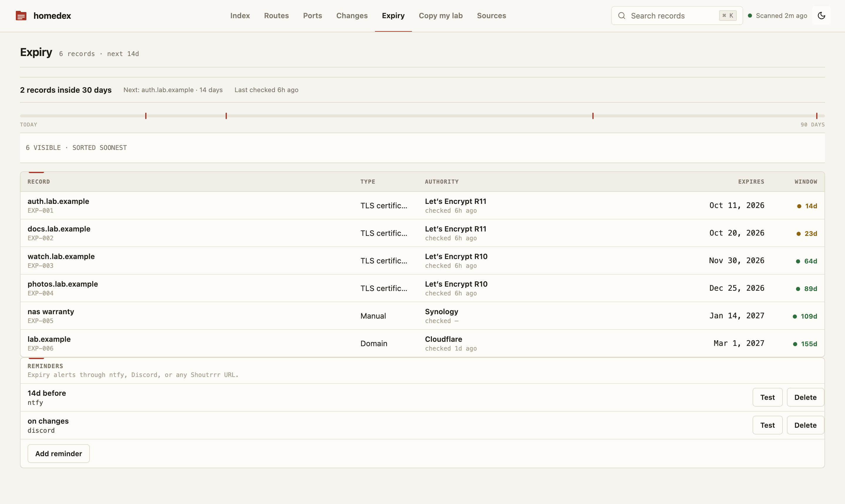Click the Jan 14, 2027 expiry date
This screenshot has height=504, width=845.
click(x=737, y=315)
